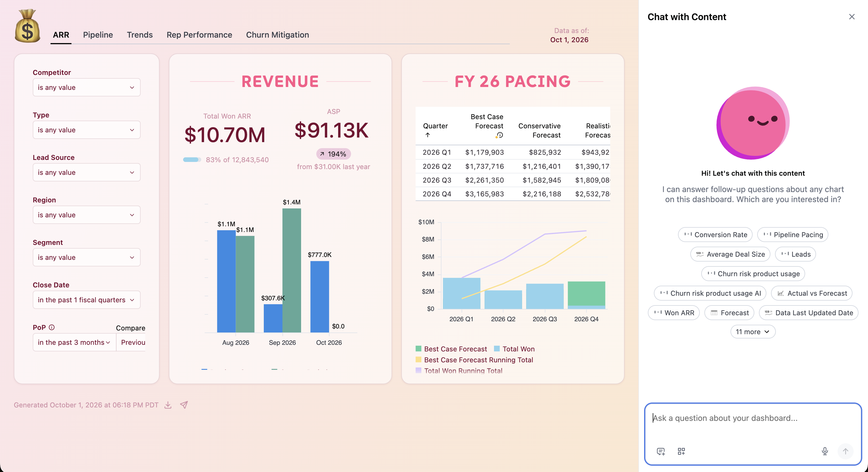Click the send arrow button in chat

[845, 451]
